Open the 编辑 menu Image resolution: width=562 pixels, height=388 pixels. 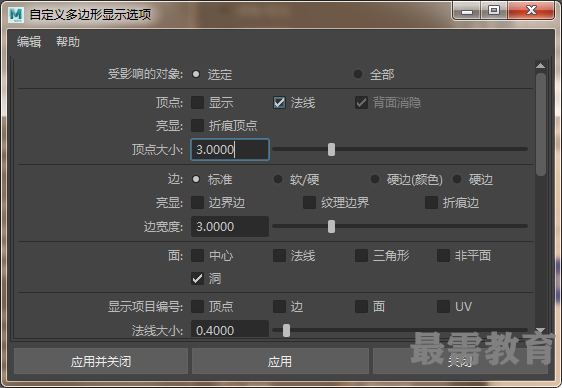[x=29, y=42]
